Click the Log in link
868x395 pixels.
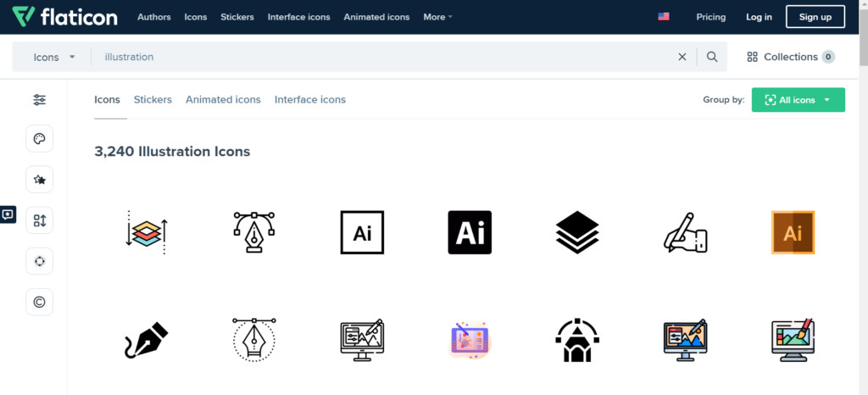[x=759, y=17]
